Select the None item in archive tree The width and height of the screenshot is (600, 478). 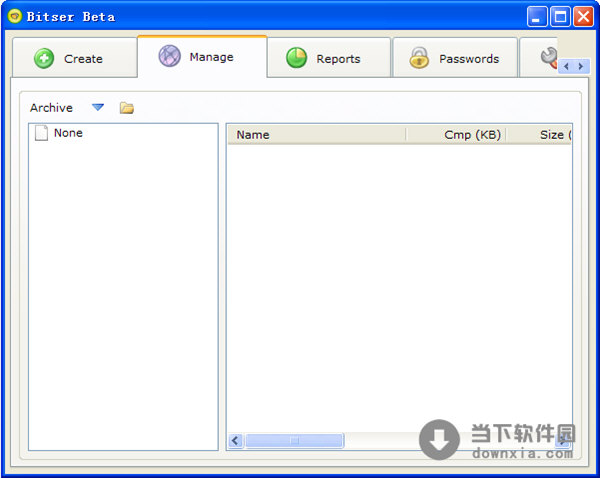click(68, 133)
